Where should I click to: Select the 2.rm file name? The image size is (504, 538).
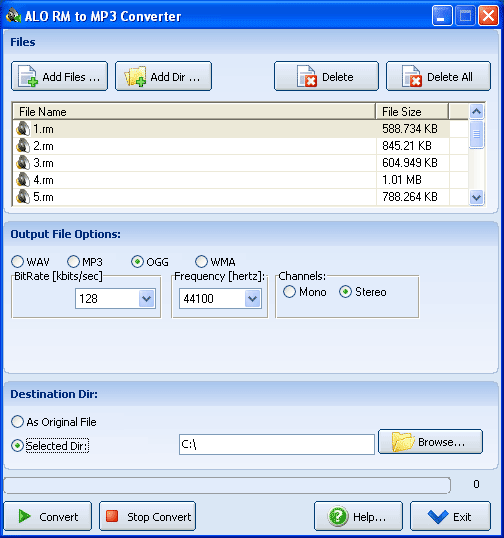click(43, 146)
